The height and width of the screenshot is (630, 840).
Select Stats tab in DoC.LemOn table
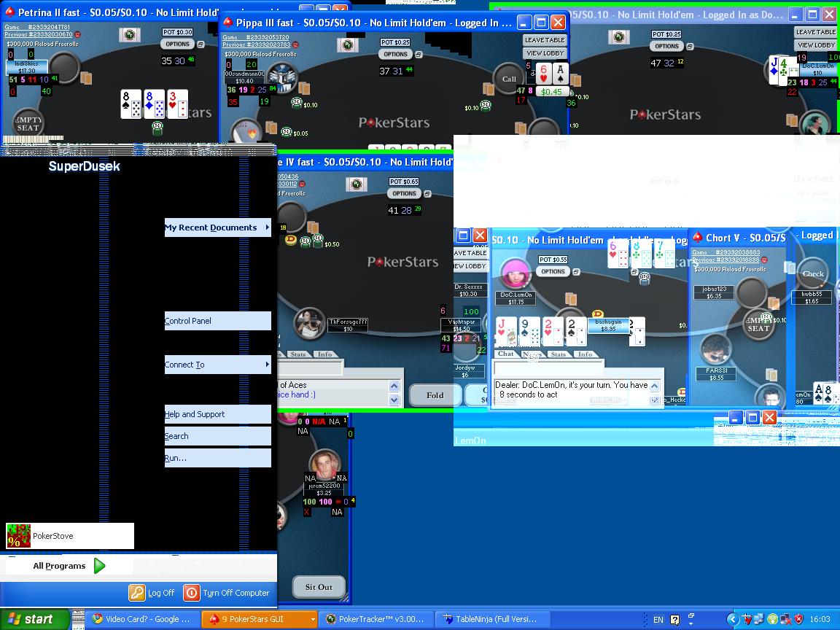coord(559,354)
